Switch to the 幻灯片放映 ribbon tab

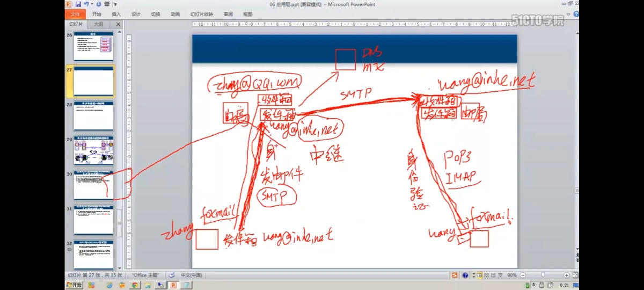201,14
